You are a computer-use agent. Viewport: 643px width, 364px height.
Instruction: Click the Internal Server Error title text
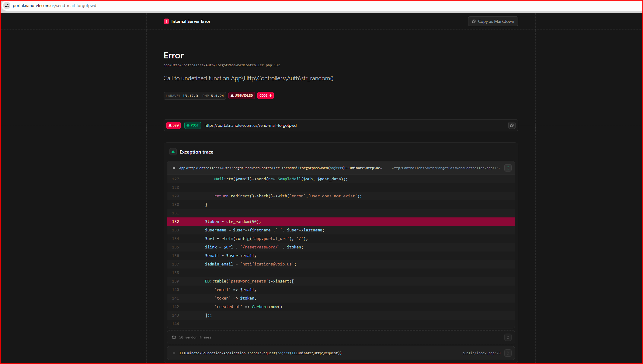(x=191, y=21)
